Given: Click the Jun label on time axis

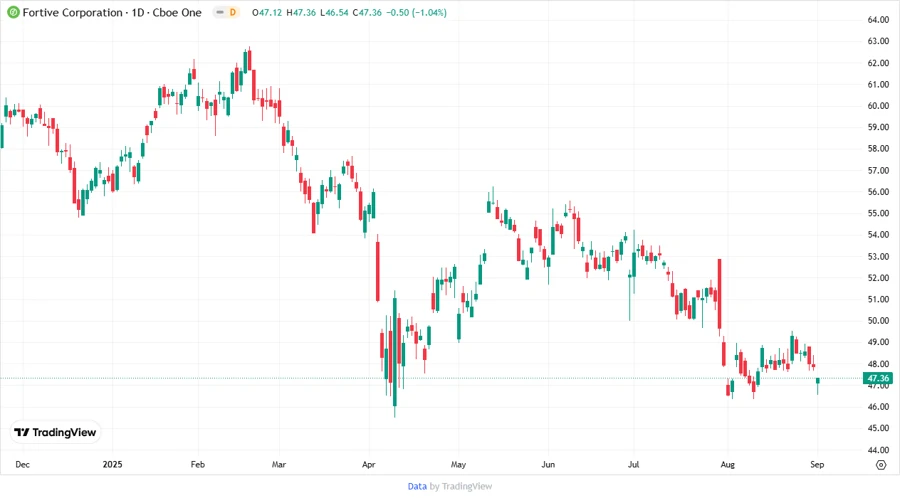Looking at the screenshot, I should coord(548,464).
